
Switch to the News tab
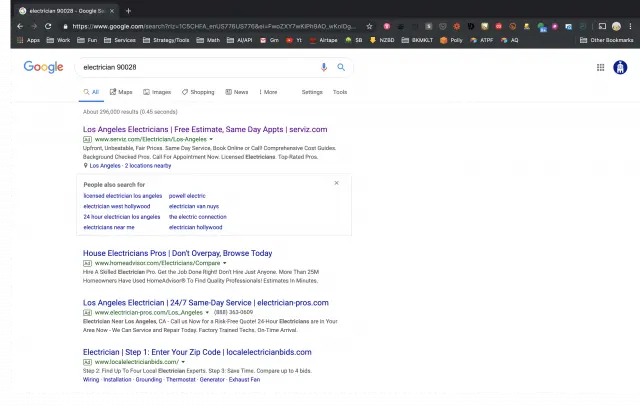(237, 92)
